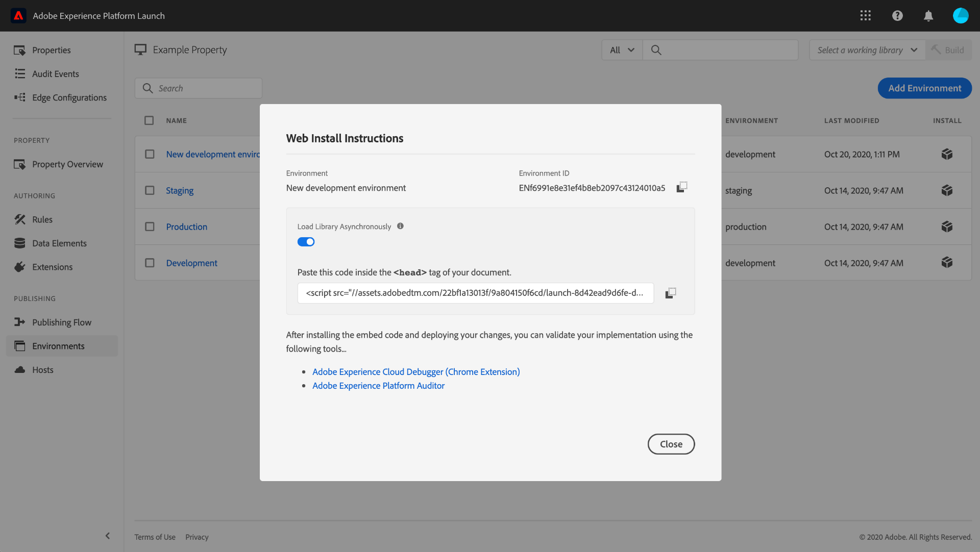Click the info icon beside Load Library Asynchronously

[x=400, y=226]
